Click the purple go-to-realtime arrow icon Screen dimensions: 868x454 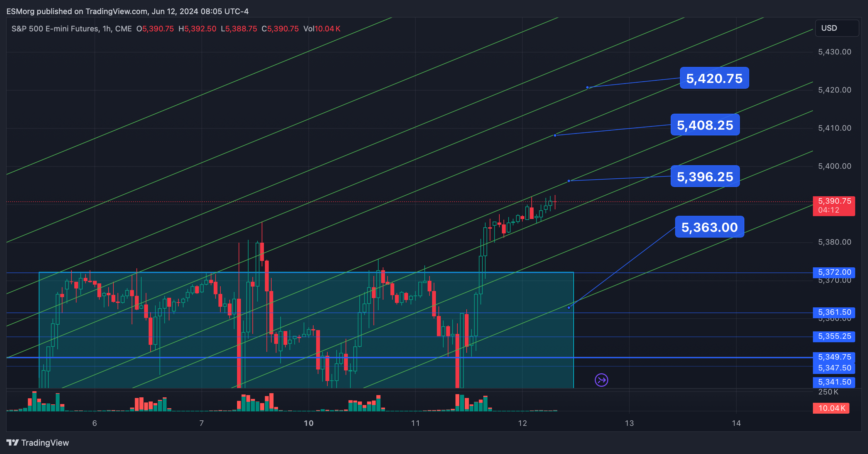coord(601,380)
